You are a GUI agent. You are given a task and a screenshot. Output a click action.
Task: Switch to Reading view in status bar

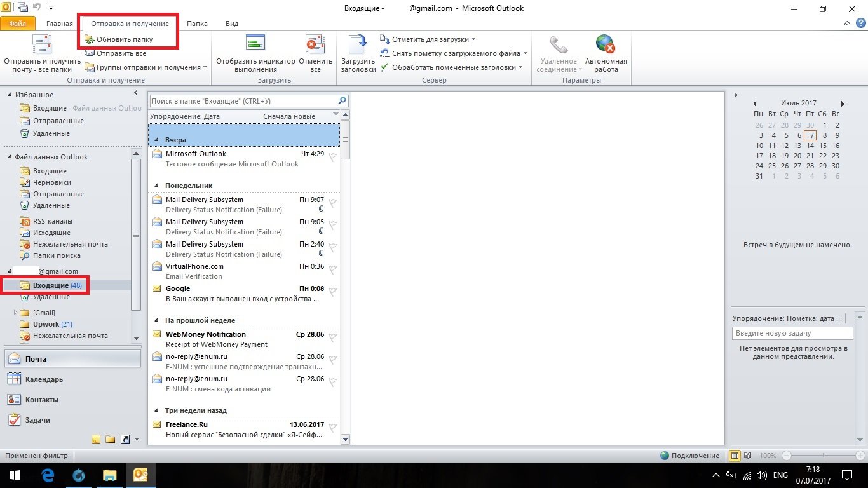pyautogui.click(x=748, y=456)
